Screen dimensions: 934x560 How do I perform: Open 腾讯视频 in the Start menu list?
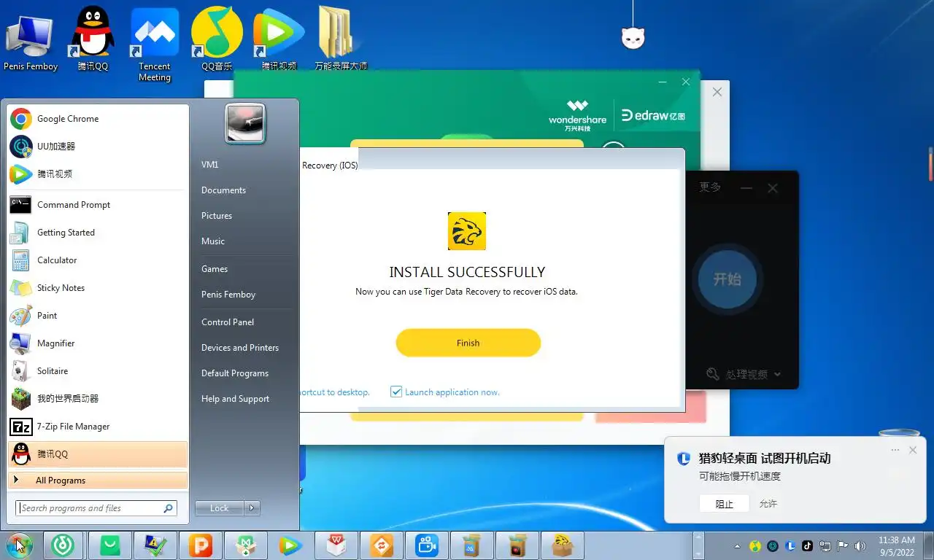coord(97,174)
